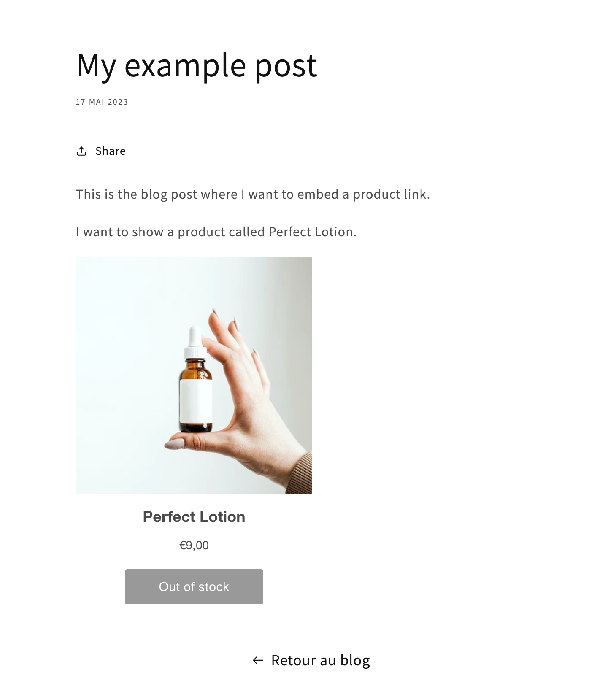Select the sentence mentioning Perfect Lotion
This screenshot has height=686, width=616.
216,231
